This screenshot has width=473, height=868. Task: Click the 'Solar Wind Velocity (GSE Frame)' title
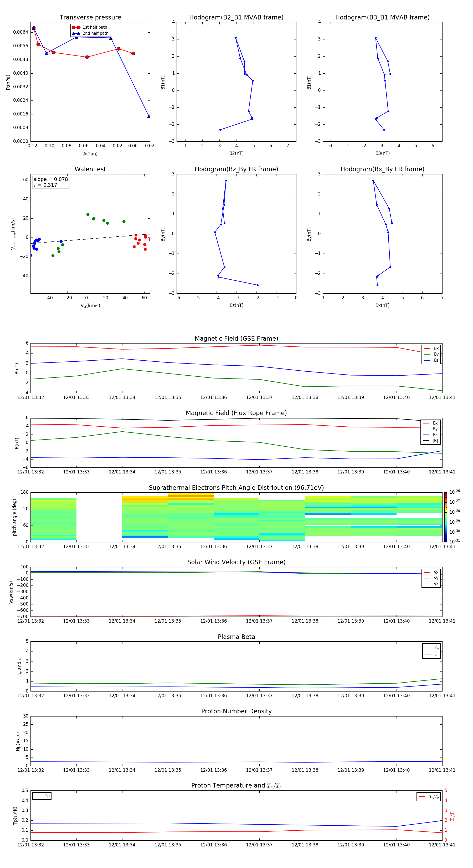pyautogui.click(x=236, y=562)
